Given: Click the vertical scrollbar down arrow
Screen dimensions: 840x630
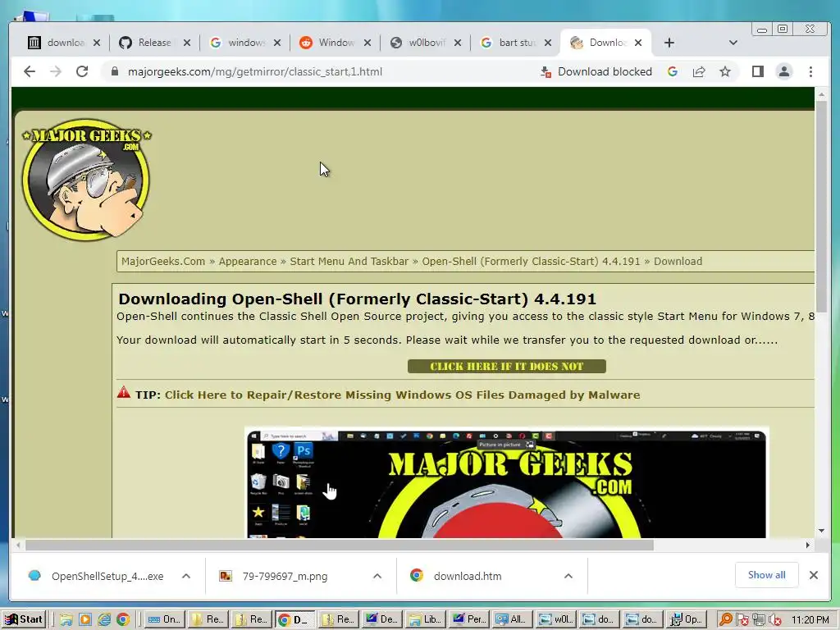Looking at the screenshot, I should coord(821,531).
